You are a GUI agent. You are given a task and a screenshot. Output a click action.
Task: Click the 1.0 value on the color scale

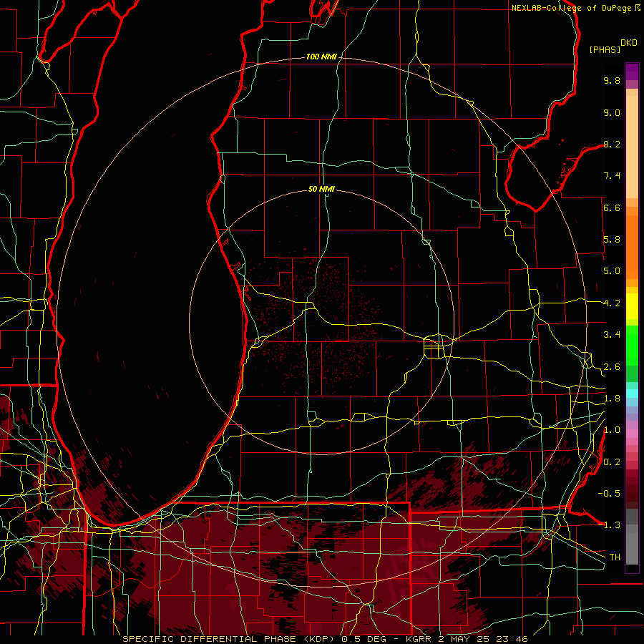tap(612, 430)
